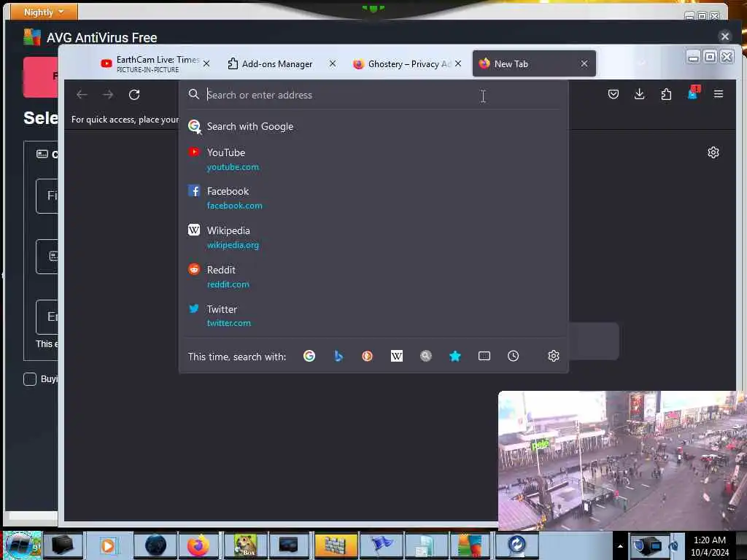The image size is (747, 560).
Task: Open the blue flag taskbar icon
Action: coord(381,545)
